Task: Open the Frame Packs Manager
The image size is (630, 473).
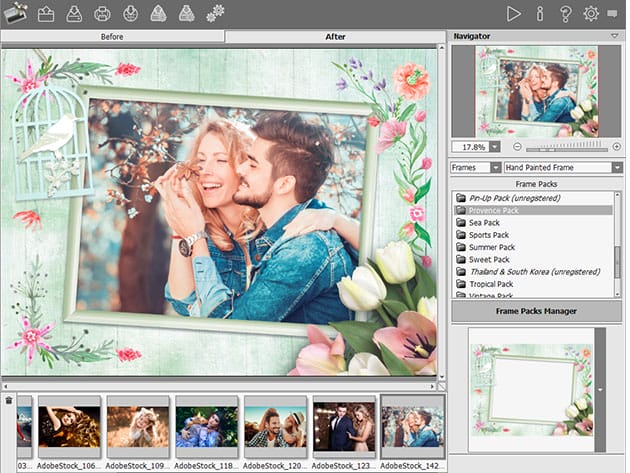Action: pos(536,311)
